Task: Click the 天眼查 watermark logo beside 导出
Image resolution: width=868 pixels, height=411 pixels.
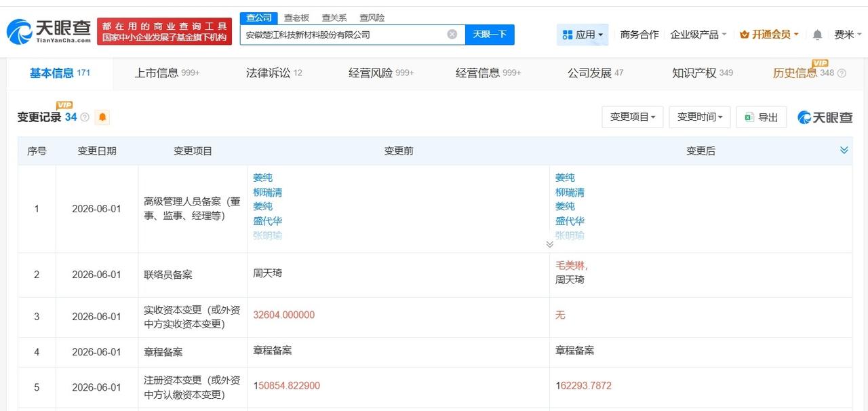Action: point(825,117)
